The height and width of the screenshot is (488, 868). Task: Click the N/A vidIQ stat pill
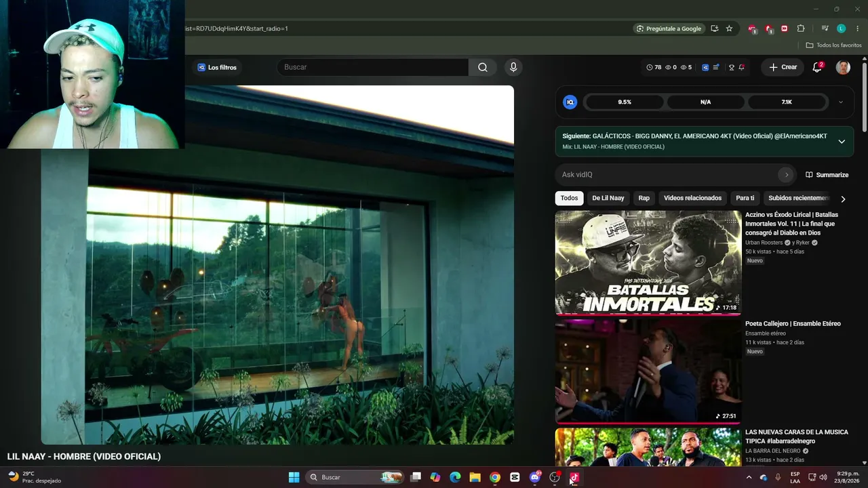coord(705,102)
